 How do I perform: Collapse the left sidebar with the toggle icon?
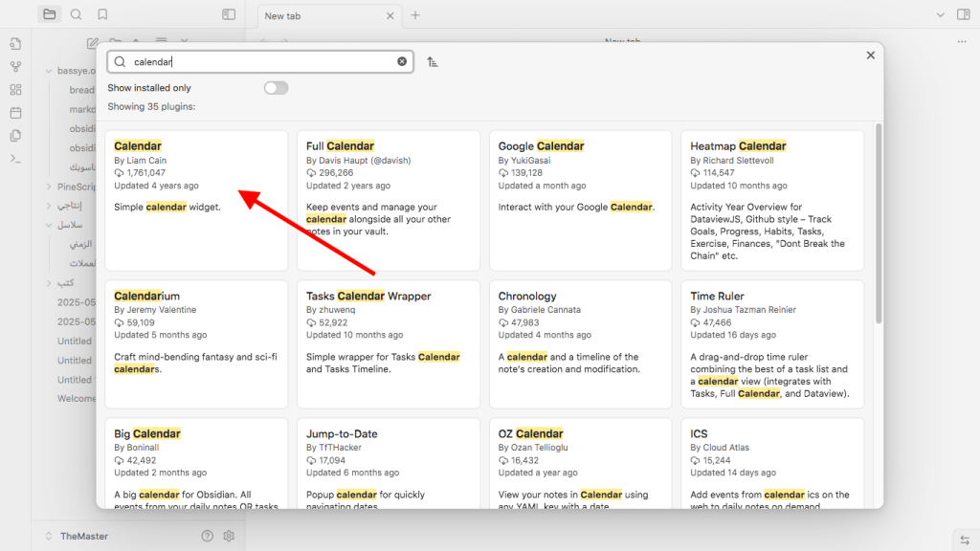(x=229, y=14)
